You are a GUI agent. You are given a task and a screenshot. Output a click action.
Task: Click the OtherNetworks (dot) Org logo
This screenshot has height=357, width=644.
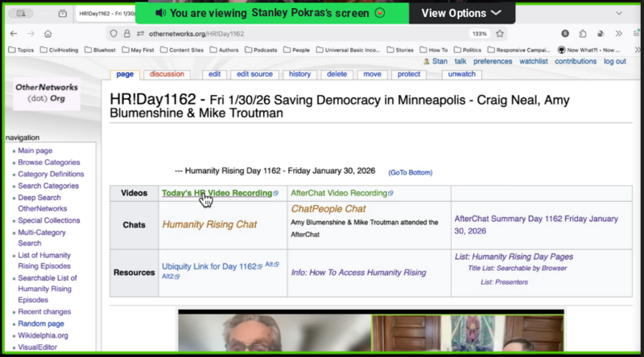(x=47, y=93)
